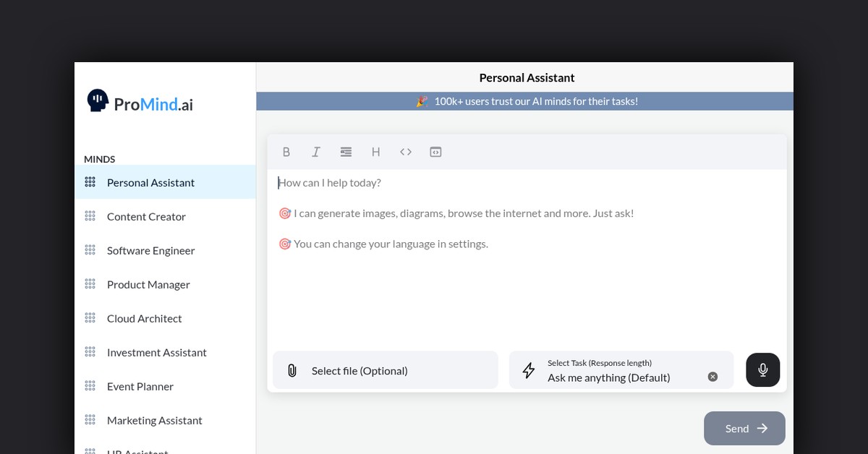Insert a code block from the toolbar
Image resolution: width=868 pixels, height=454 pixels.
tap(435, 152)
